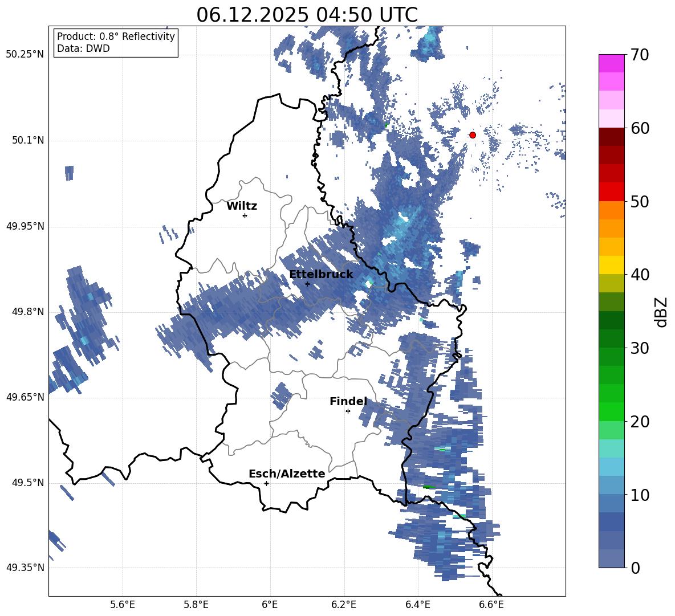Click the red radar site dot

coord(473,135)
